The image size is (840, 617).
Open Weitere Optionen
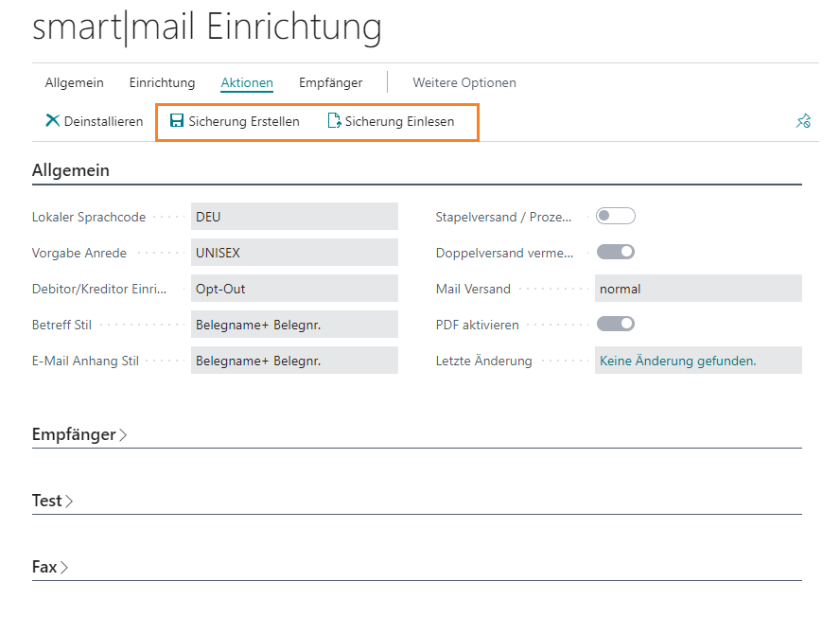pos(464,83)
